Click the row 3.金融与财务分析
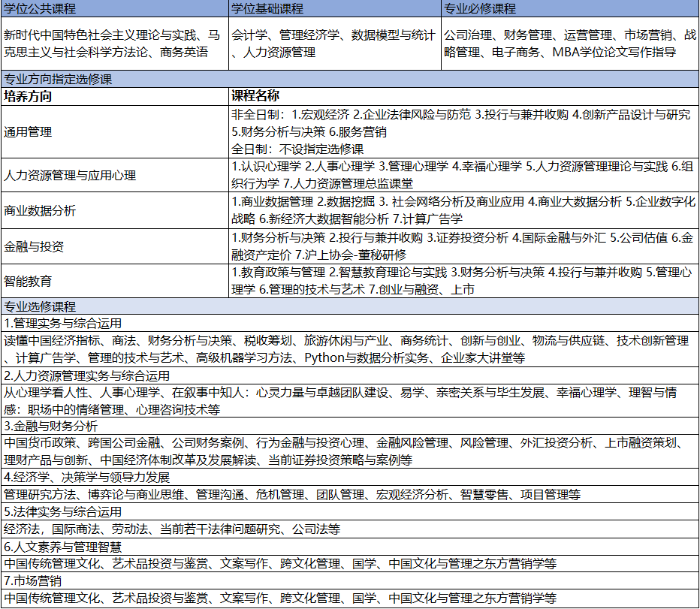Screen dimensions: 700x609 click(x=350, y=426)
